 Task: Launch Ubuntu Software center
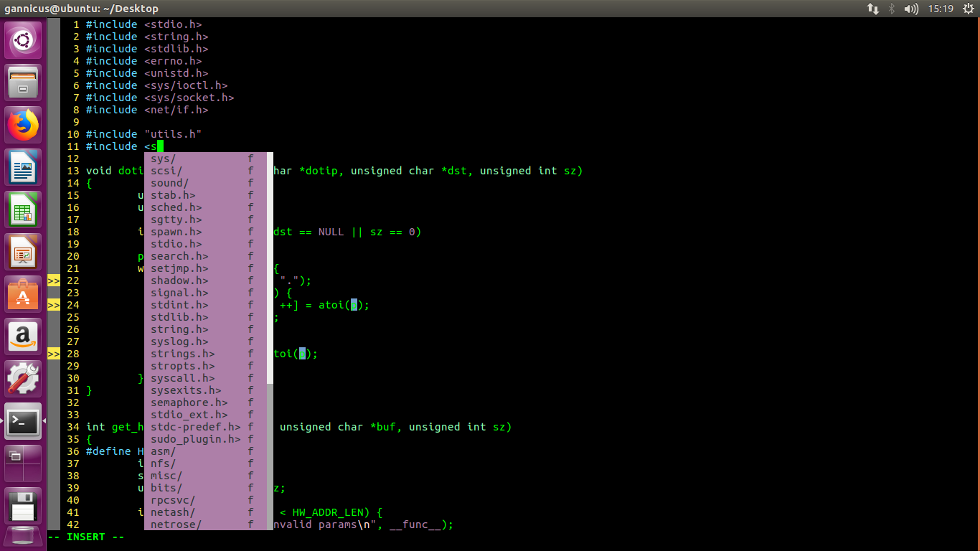pos(24,294)
